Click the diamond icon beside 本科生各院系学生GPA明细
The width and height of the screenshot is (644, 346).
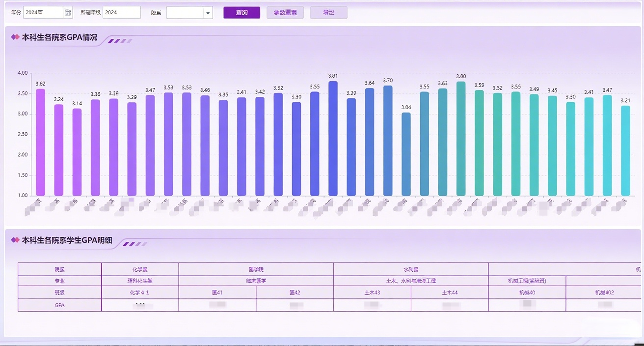(15, 240)
